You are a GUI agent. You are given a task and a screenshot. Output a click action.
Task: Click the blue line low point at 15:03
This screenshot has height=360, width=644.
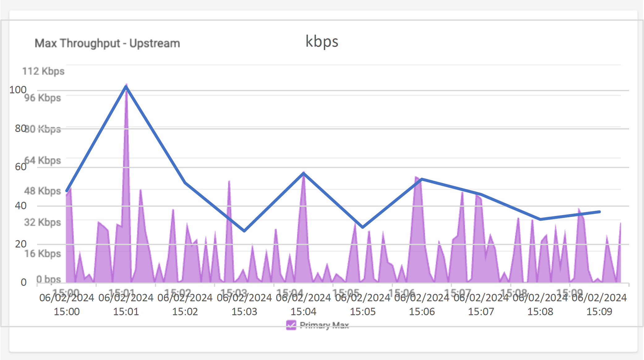click(x=244, y=231)
